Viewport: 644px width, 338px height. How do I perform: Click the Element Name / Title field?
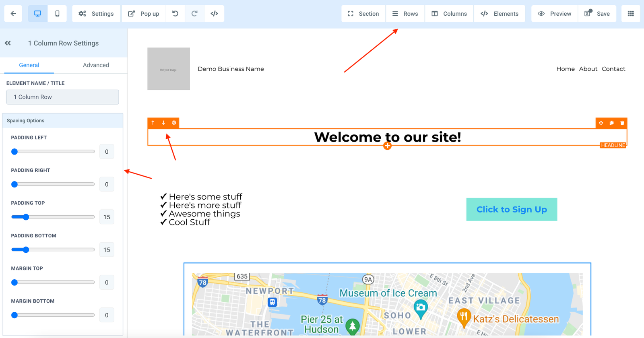click(x=62, y=97)
